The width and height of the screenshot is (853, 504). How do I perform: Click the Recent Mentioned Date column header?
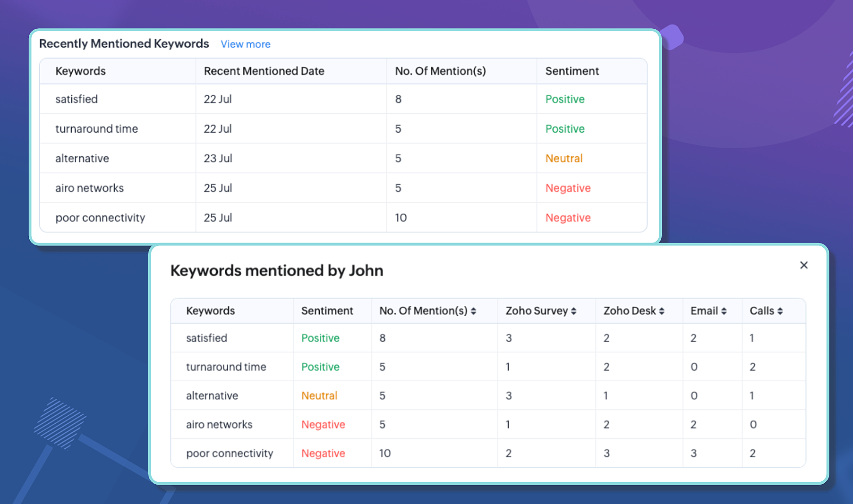264,71
